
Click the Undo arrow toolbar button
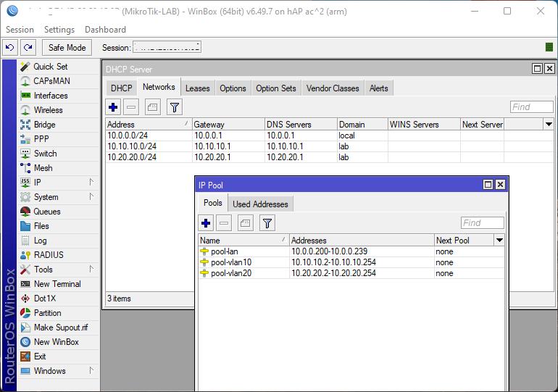click(x=10, y=47)
